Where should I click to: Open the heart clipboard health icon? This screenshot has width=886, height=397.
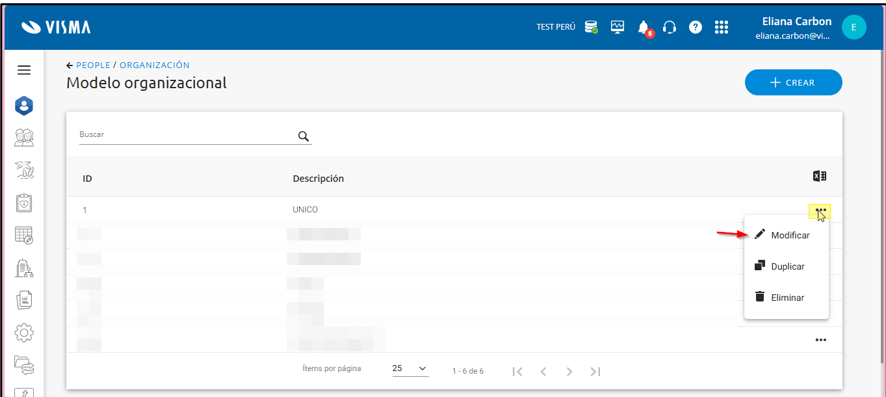coord(24,203)
